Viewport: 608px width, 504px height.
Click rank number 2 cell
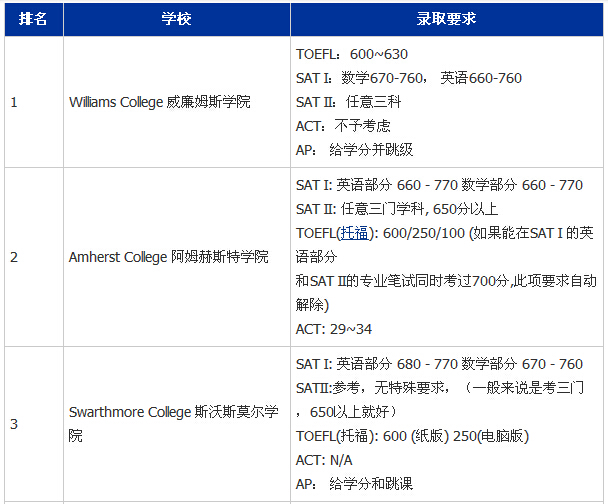point(14,257)
